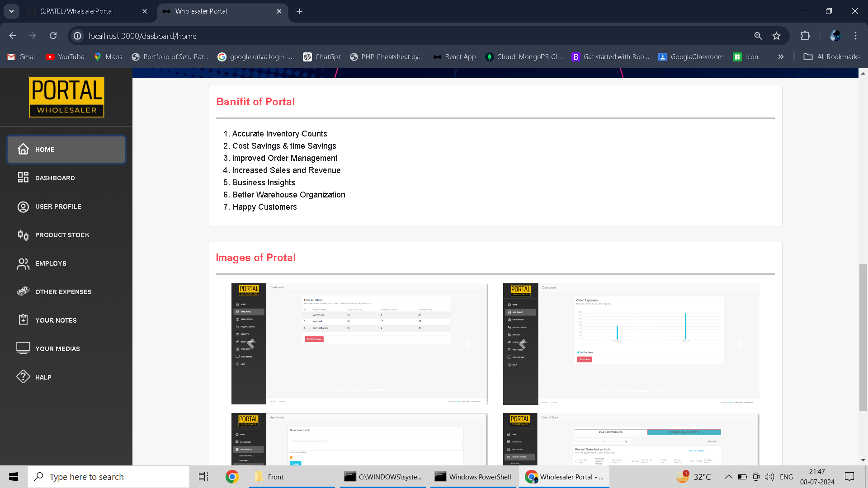Open Other Expenses money icon
Screen dimensions: 868x488
[23, 291]
